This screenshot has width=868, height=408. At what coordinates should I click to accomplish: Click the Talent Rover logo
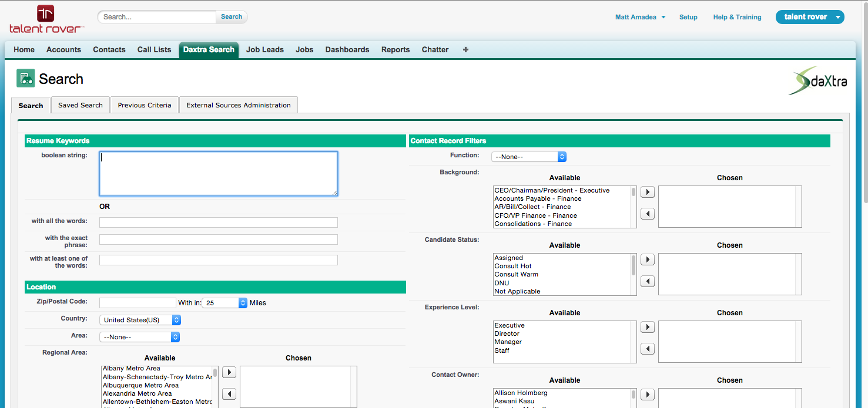47,19
